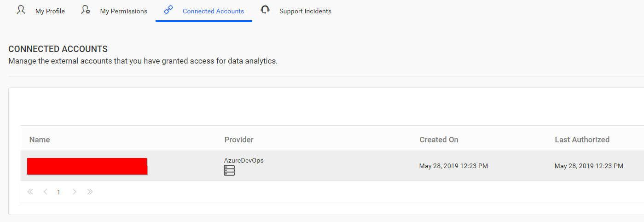The image size is (644, 222).
Task: Click the AzureDevOps provider text
Action: click(244, 160)
